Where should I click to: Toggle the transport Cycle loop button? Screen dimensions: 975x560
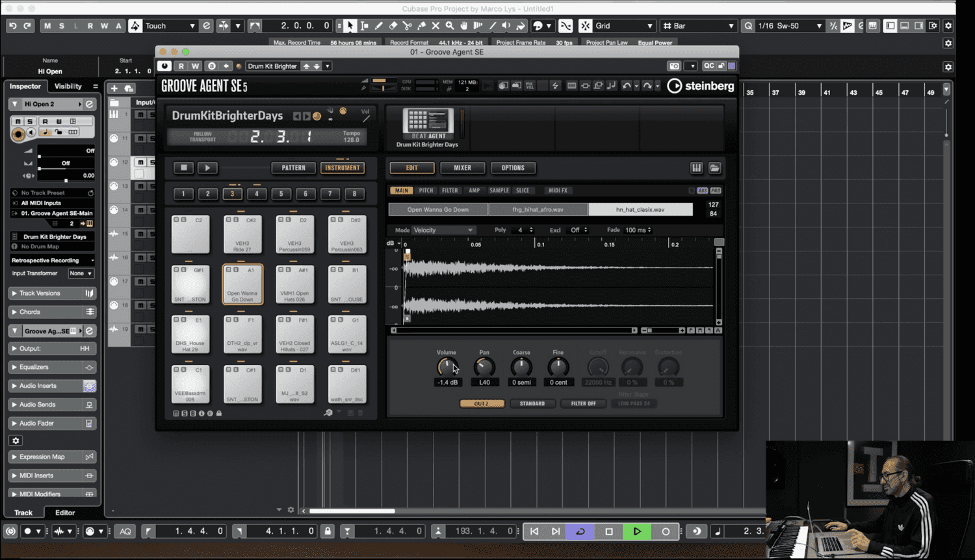pos(580,531)
